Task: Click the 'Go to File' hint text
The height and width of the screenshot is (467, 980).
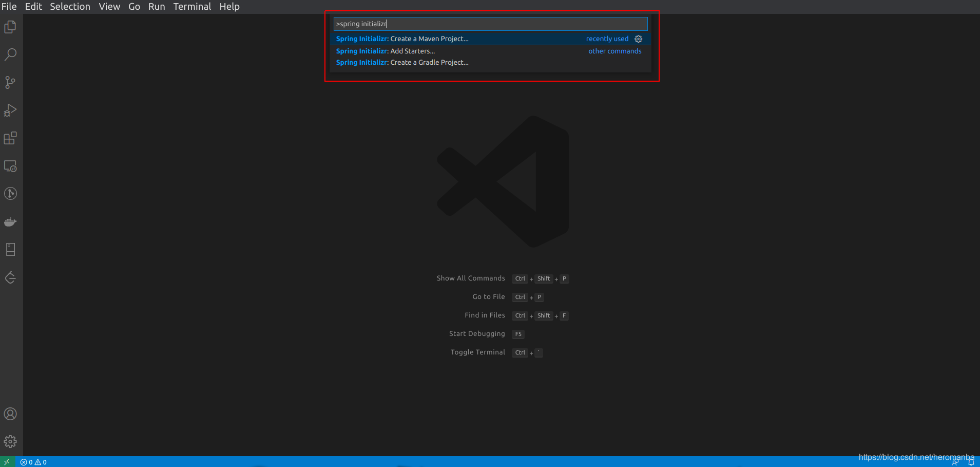Action: (489, 297)
